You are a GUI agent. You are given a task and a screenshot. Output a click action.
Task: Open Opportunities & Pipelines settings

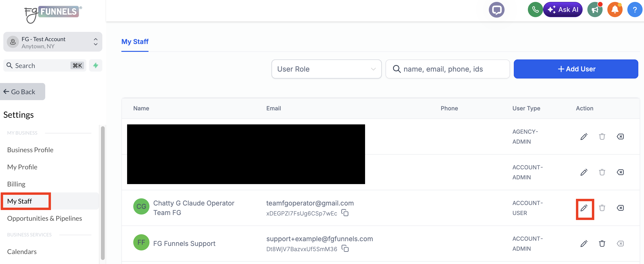click(x=45, y=218)
